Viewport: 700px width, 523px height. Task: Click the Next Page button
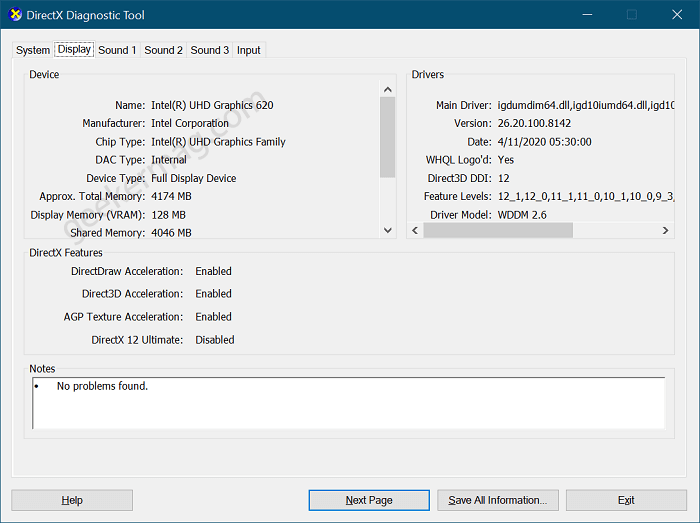point(369,500)
